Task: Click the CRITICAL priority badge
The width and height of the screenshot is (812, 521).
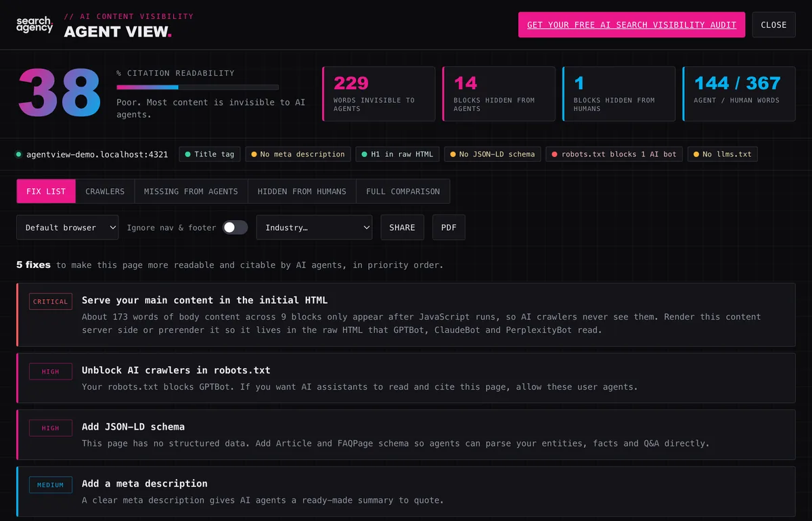Action: [51, 301]
